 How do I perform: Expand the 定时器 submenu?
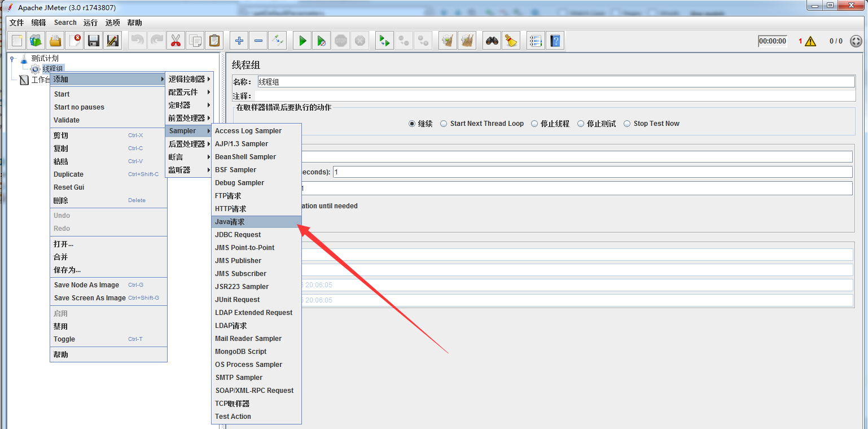(189, 105)
